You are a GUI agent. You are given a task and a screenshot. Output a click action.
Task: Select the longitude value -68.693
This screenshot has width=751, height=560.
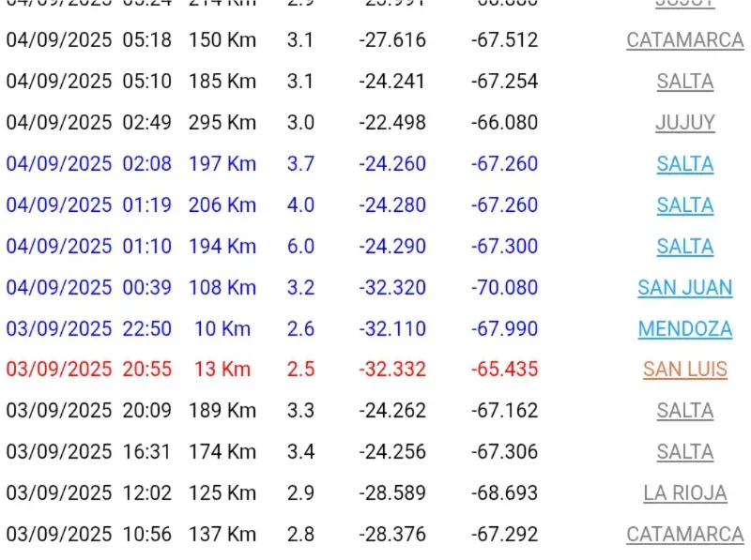(504, 493)
